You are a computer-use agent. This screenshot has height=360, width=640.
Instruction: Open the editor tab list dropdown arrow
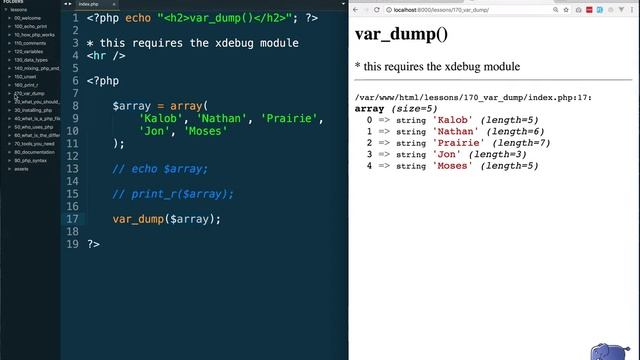pyautogui.click(x=343, y=4)
